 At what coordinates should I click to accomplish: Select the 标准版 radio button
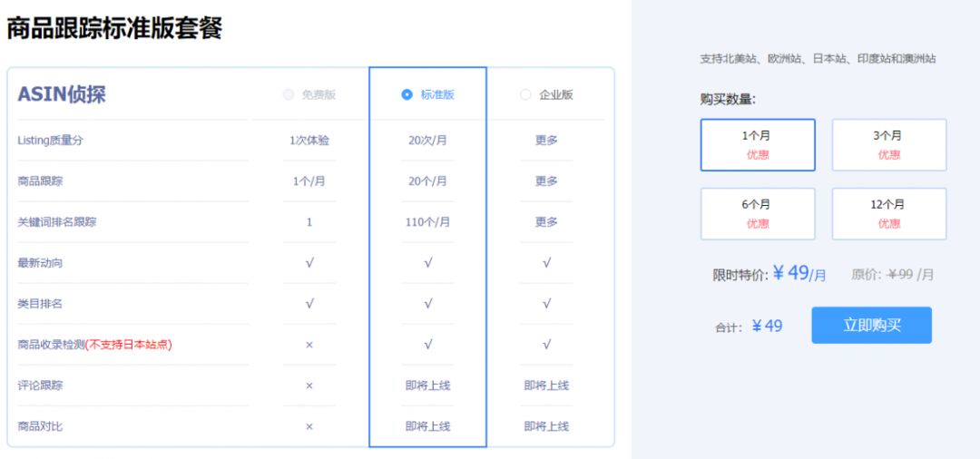407,95
